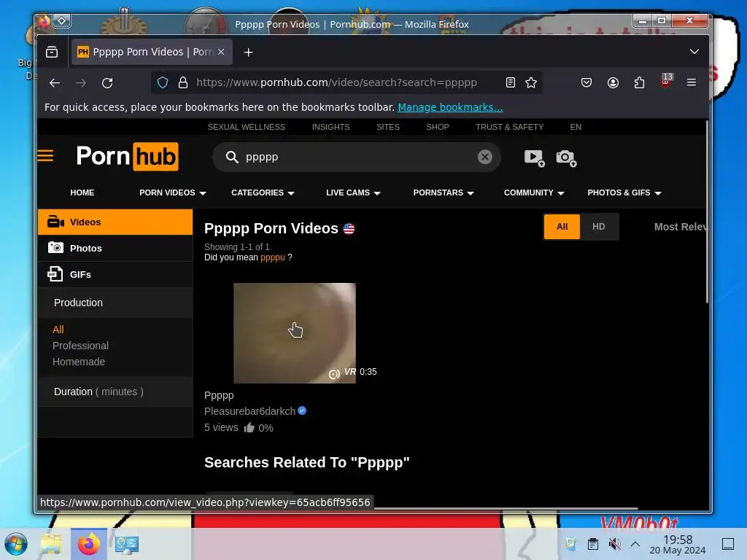Viewport: 747px width, 560px height.
Task: Filter Production by Homemade
Action: [79, 362]
